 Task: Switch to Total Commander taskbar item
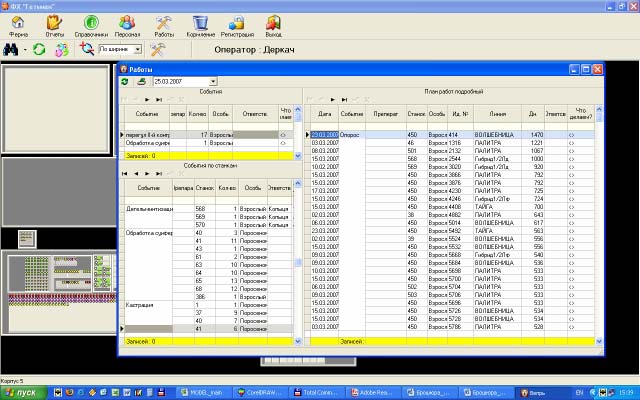coord(316,393)
